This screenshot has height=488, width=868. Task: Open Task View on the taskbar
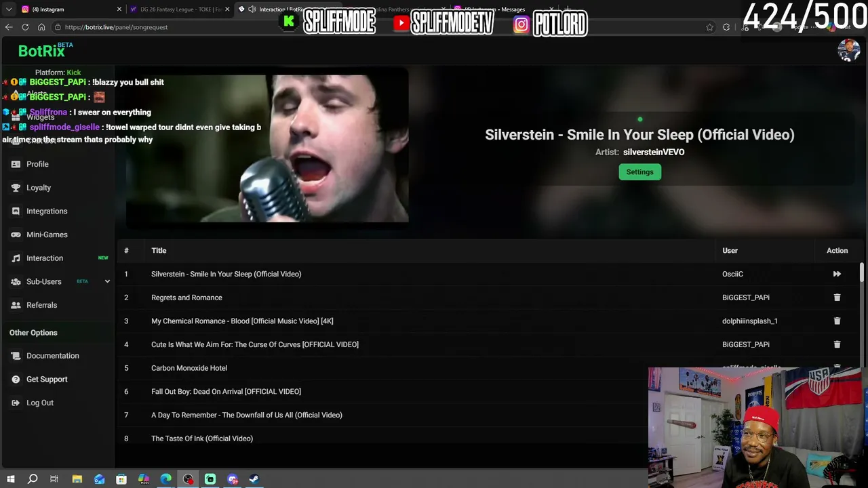(54, 479)
